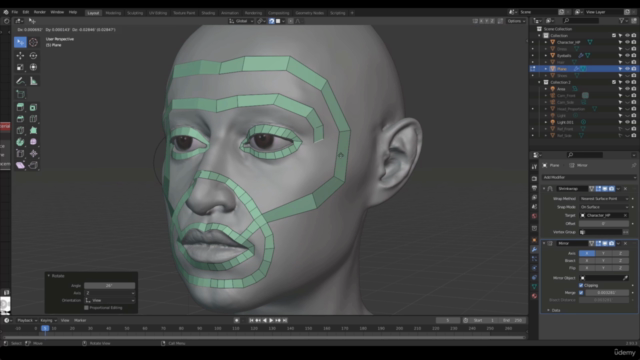Select the Scale tool
This screenshot has height=360, width=640.
click(20, 67)
